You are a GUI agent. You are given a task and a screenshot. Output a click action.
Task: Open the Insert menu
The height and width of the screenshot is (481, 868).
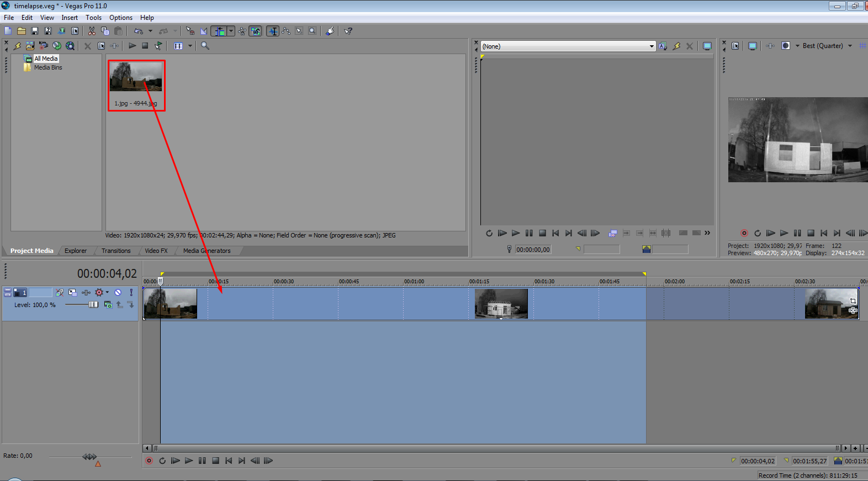70,18
